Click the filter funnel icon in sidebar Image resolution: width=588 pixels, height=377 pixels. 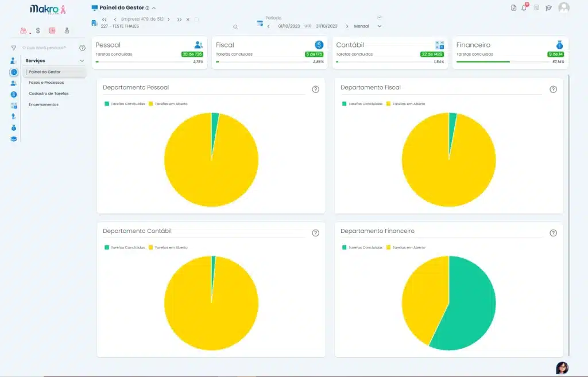(x=14, y=48)
